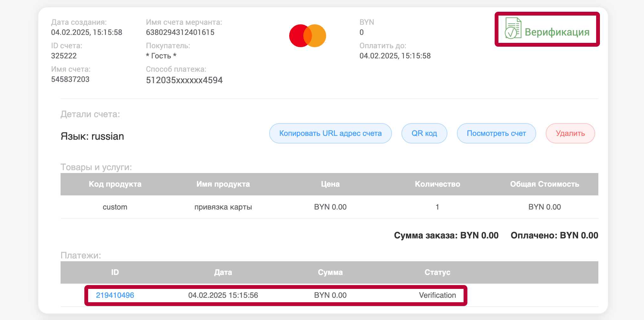Select the custom product code cell
The width and height of the screenshot is (644, 320).
pyautogui.click(x=115, y=207)
